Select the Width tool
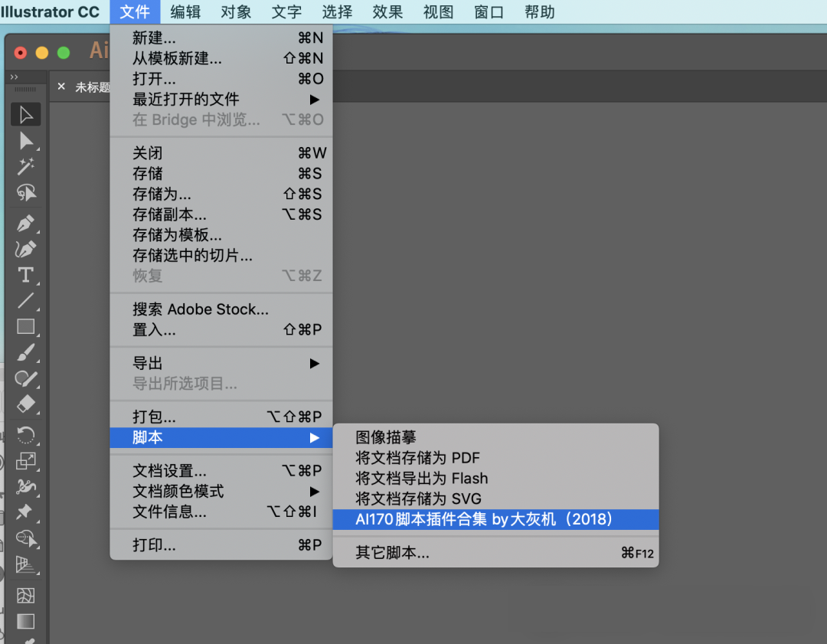The width and height of the screenshot is (827, 644). coord(25,486)
